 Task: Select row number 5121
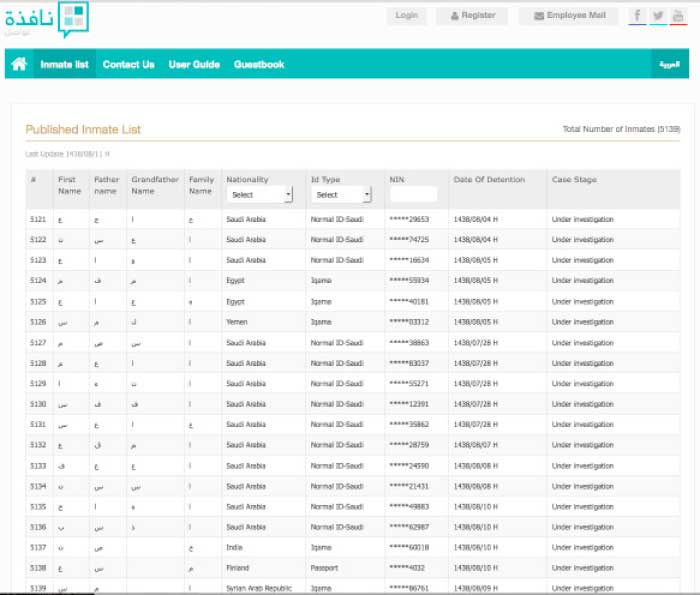coord(38,219)
